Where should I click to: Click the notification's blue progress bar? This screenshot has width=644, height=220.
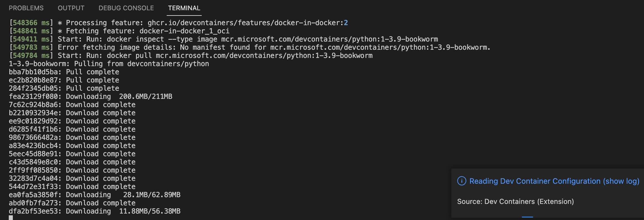coord(527,217)
